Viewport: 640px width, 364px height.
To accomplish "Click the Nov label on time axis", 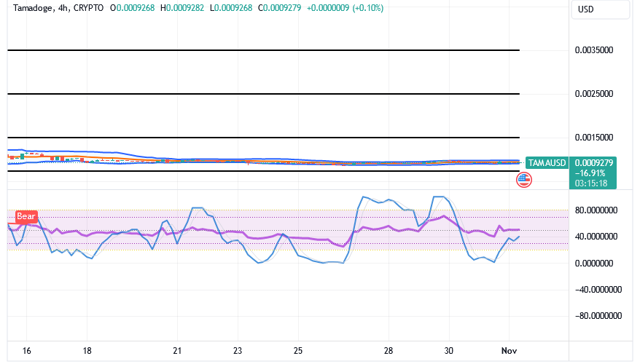I will (509, 351).
